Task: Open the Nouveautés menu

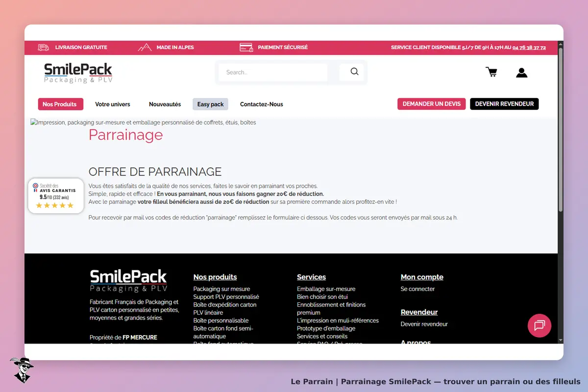Action: pyautogui.click(x=165, y=104)
